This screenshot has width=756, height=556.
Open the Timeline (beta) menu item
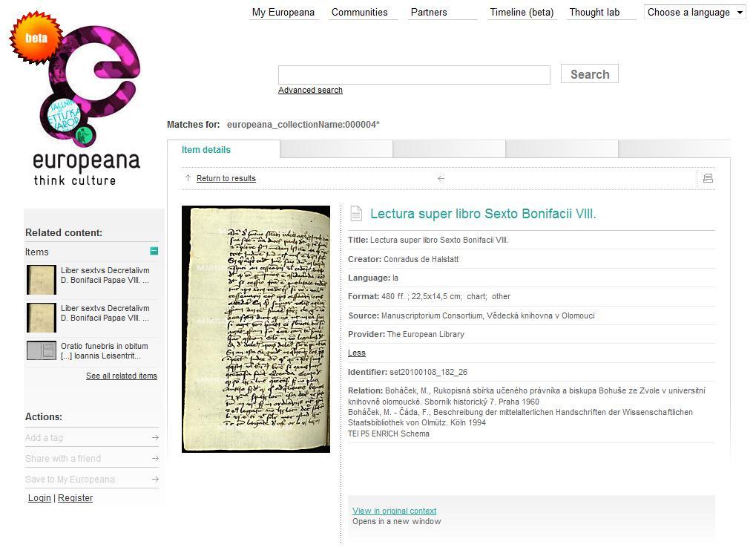(x=522, y=13)
